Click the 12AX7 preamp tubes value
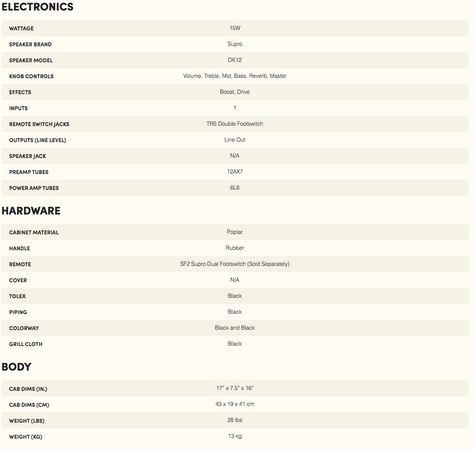Viewport: 474px width, 450px height. 235,172
